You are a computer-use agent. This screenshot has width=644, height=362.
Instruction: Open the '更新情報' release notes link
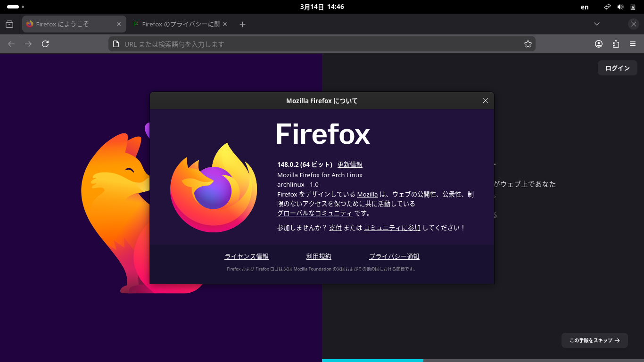point(350,165)
